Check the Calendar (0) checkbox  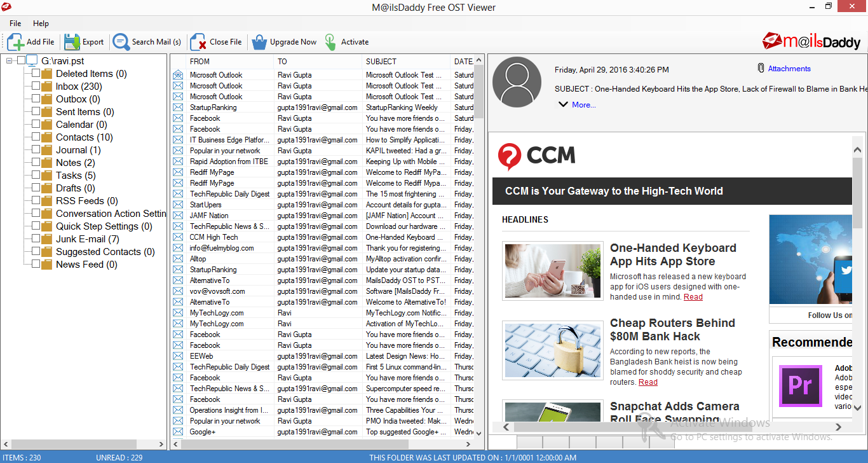point(36,125)
